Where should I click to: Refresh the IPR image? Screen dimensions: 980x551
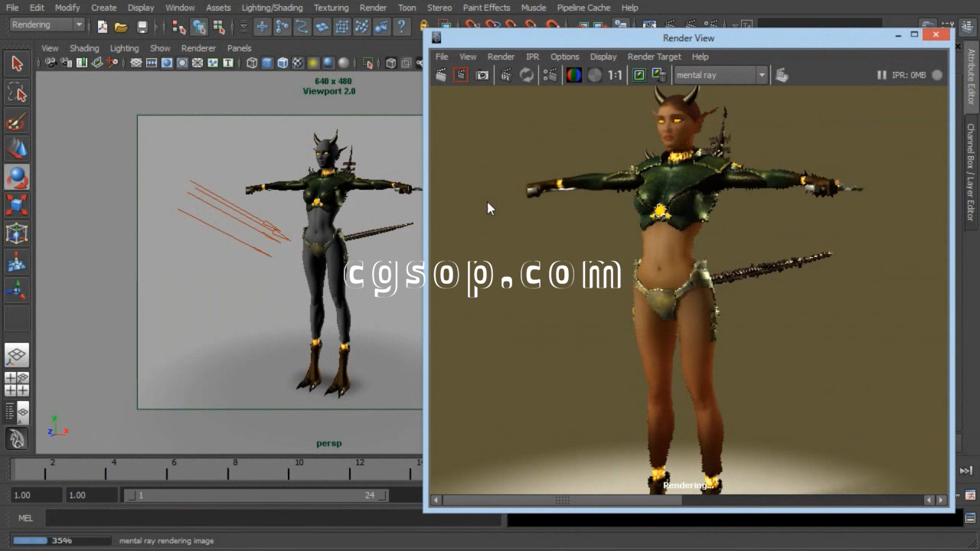click(x=527, y=75)
